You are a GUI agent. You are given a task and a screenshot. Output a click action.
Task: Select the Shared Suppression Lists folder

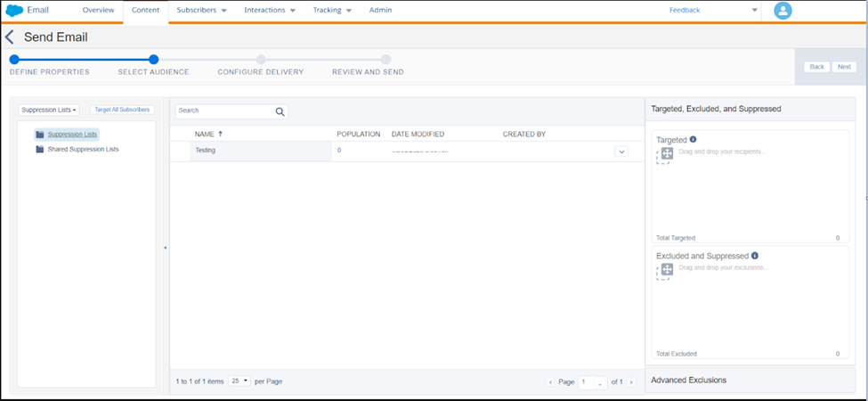click(x=82, y=150)
